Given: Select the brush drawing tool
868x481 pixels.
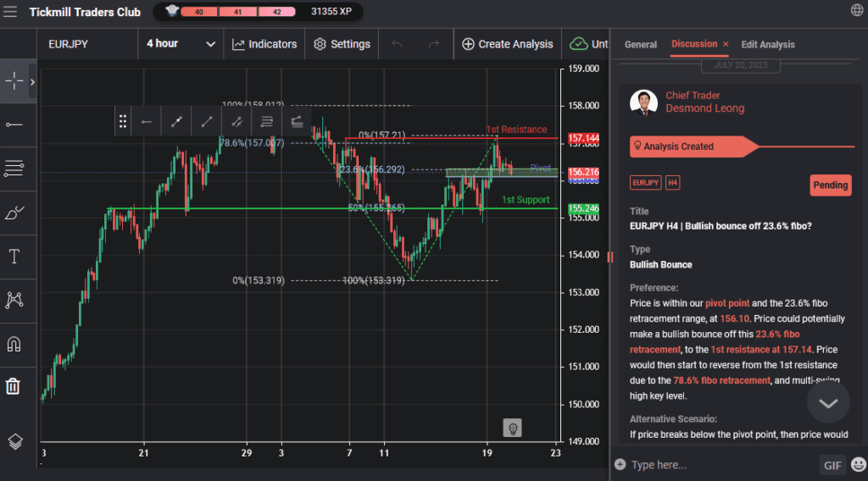Looking at the screenshot, I should [14, 213].
